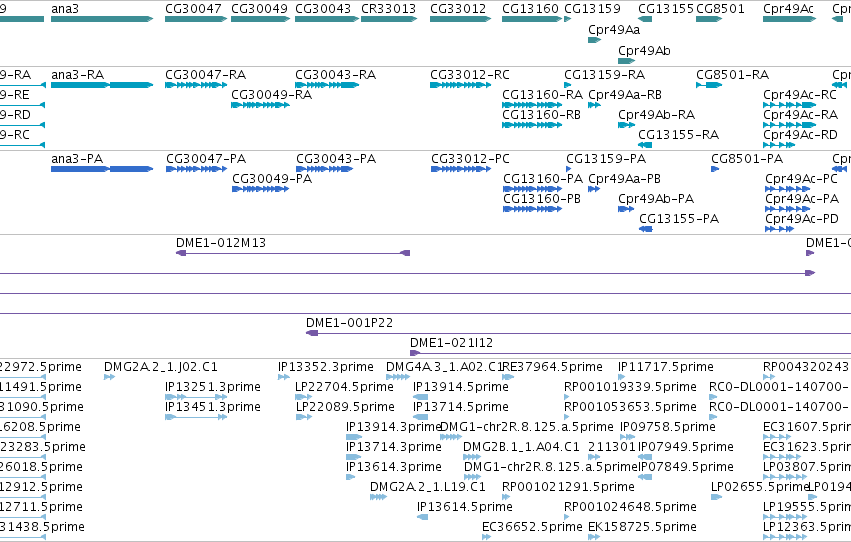Viewport: 851px width, 542px height.
Task: Select protein CG30043-PA
Action: (x=325, y=169)
